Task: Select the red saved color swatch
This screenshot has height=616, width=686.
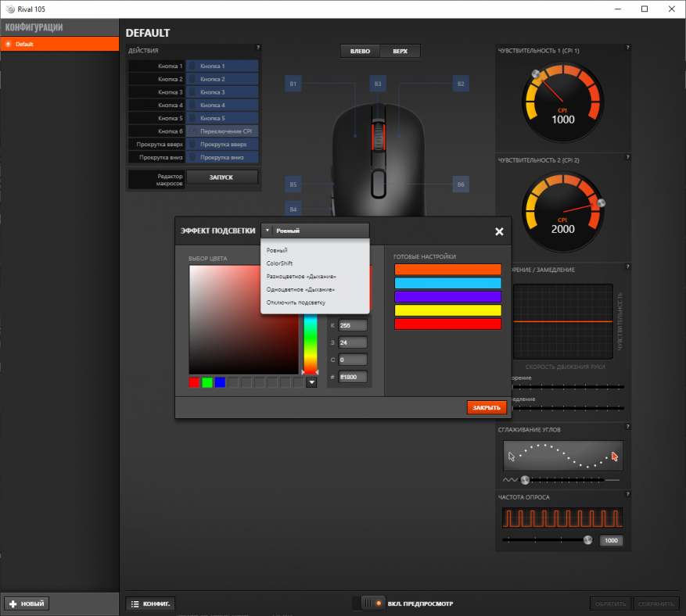Action: pyautogui.click(x=194, y=382)
